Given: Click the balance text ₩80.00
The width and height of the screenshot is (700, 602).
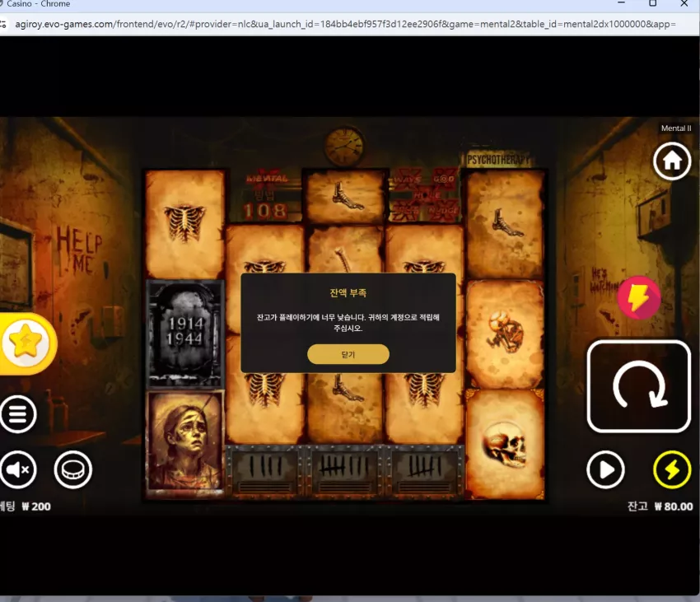Looking at the screenshot, I should pyautogui.click(x=674, y=506).
